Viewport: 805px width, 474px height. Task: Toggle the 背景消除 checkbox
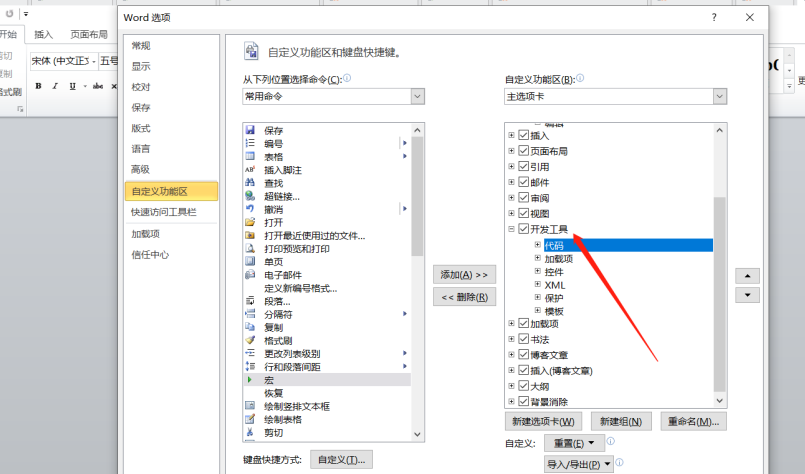[523, 401]
